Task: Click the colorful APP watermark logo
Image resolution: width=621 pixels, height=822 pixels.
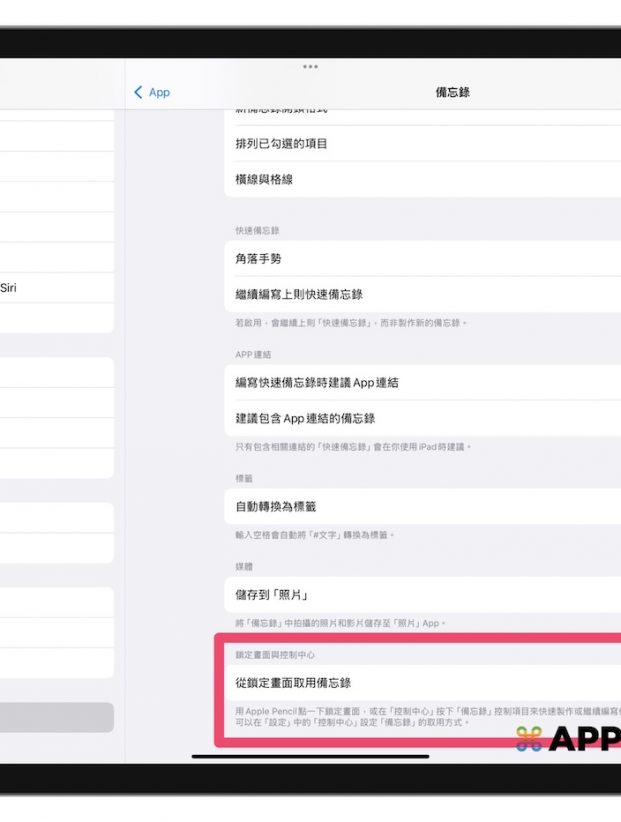Action: [568, 739]
